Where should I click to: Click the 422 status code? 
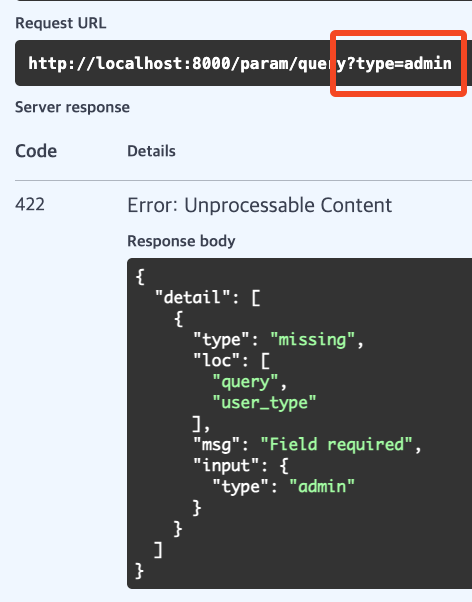click(x=30, y=204)
